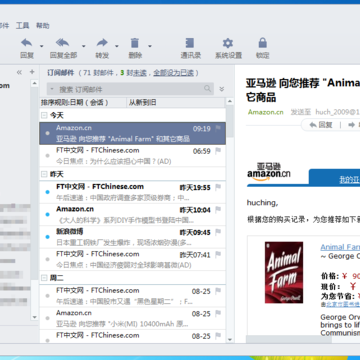The height and width of the screenshot is (360, 360).
Task: Flag the Amazon.cn 昨天10:04 email
Action: point(218,210)
